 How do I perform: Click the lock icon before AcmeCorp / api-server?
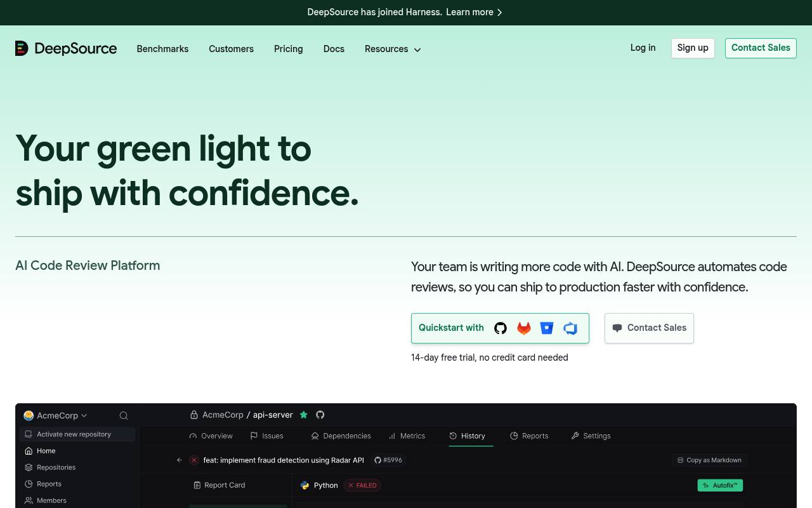pyautogui.click(x=194, y=415)
